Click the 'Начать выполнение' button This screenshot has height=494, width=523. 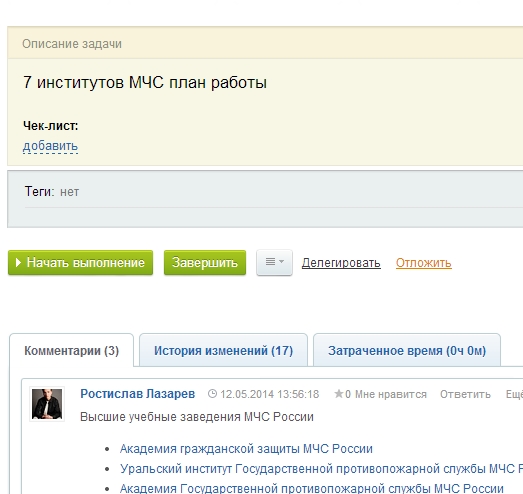(x=80, y=263)
